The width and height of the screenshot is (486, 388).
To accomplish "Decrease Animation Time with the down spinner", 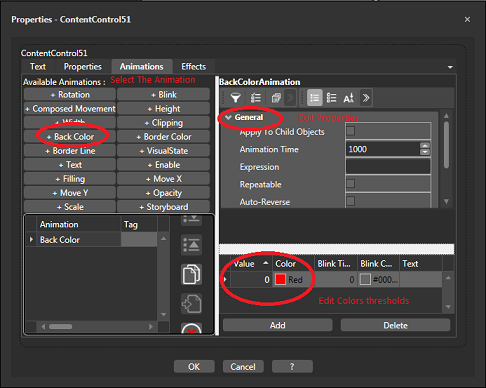I will (x=425, y=152).
